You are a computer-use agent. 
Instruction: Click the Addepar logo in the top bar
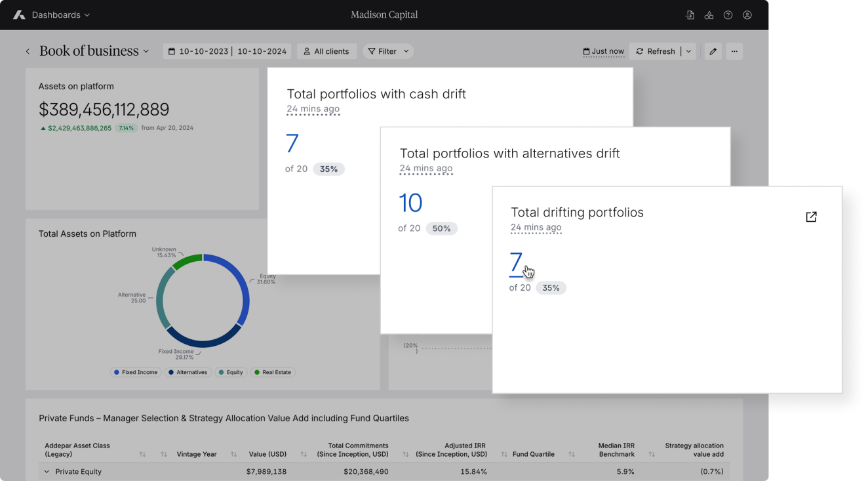click(19, 14)
